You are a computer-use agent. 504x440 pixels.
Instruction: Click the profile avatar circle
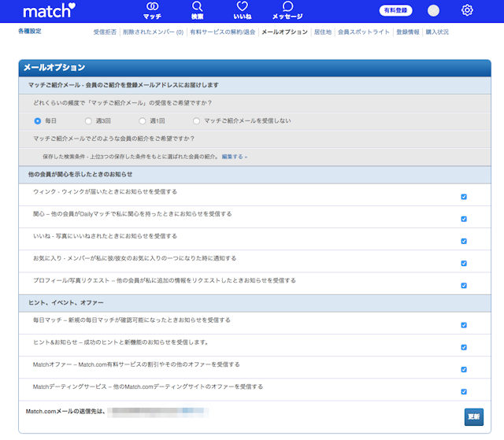pyautogui.click(x=433, y=10)
